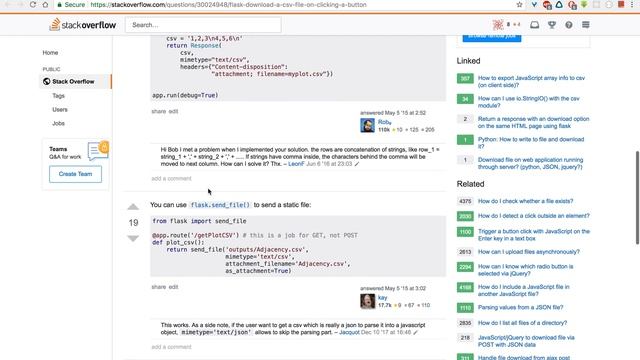Screen dimensions: 640x360
Task: Click edit under kay's answer
Action: (173, 287)
